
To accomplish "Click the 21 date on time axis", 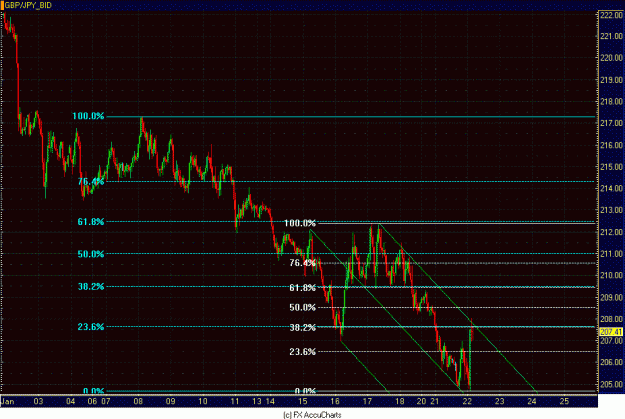I will click(434, 401).
